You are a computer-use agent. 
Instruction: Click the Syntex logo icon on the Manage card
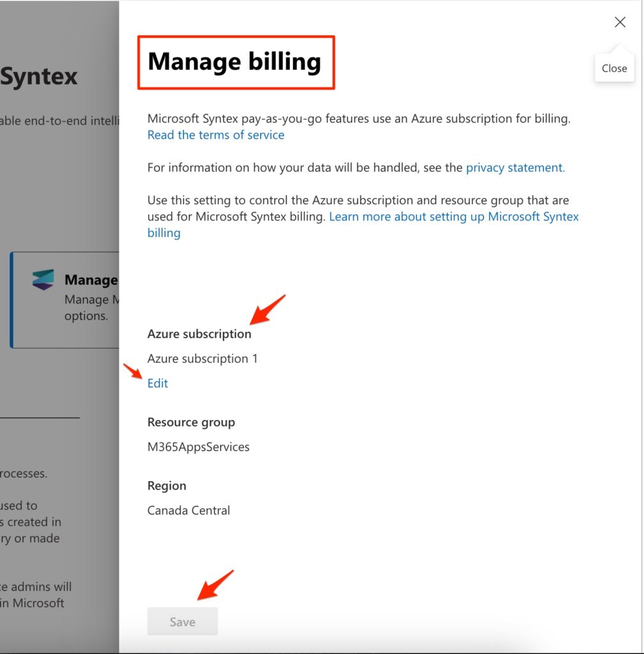(43, 280)
